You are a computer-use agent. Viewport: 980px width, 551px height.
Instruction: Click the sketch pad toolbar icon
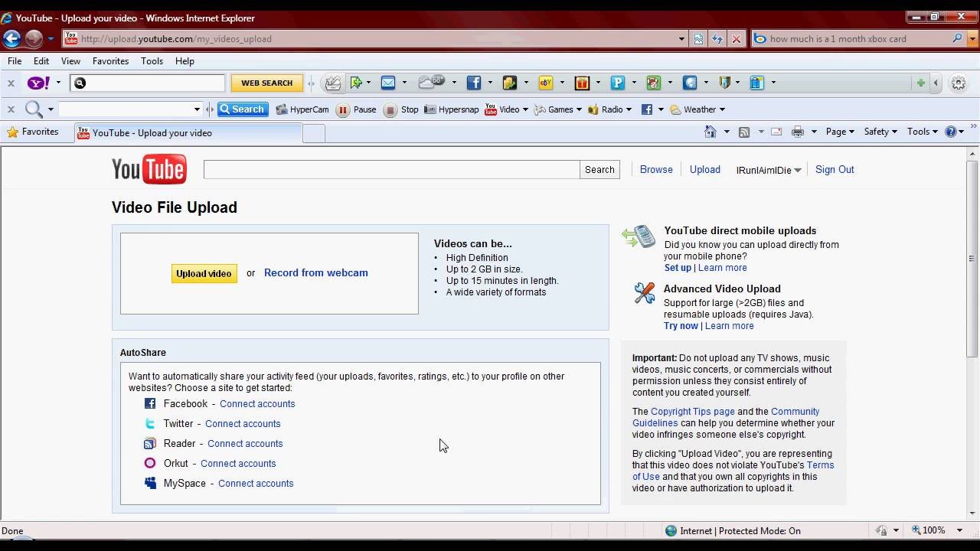tap(333, 83)
